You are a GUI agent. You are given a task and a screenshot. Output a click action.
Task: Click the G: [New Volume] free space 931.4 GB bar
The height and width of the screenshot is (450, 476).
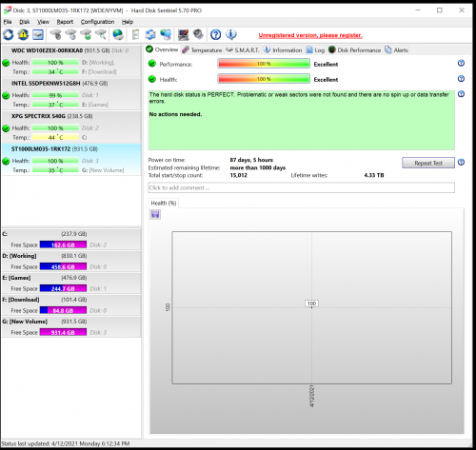pos(63,332)
